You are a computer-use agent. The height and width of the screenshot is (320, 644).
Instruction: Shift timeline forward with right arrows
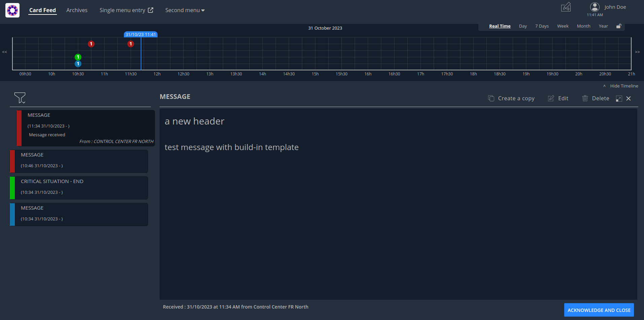click(x=637, y=52)
